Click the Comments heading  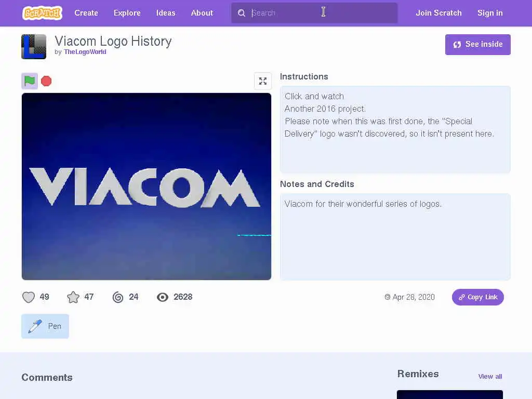47,377
